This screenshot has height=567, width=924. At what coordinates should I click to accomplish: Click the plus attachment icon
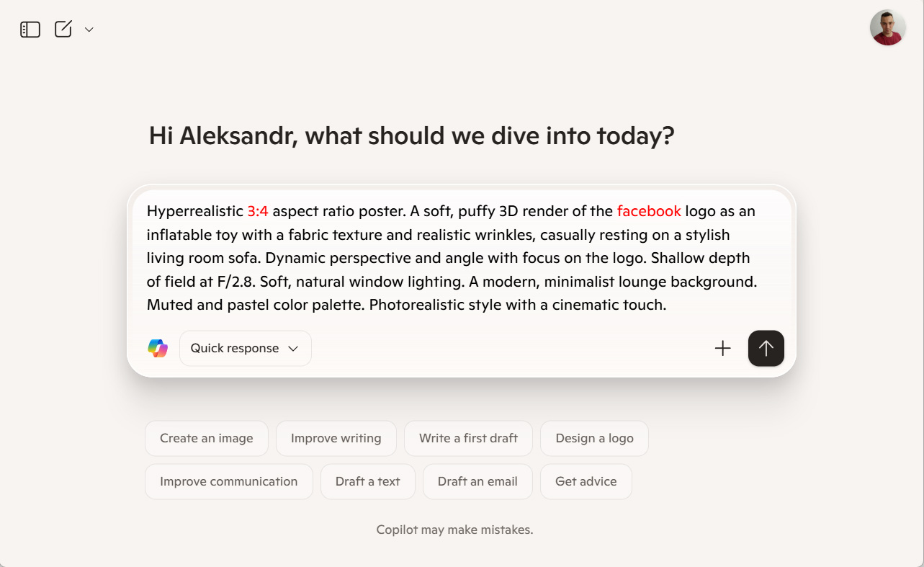(722, 349)
